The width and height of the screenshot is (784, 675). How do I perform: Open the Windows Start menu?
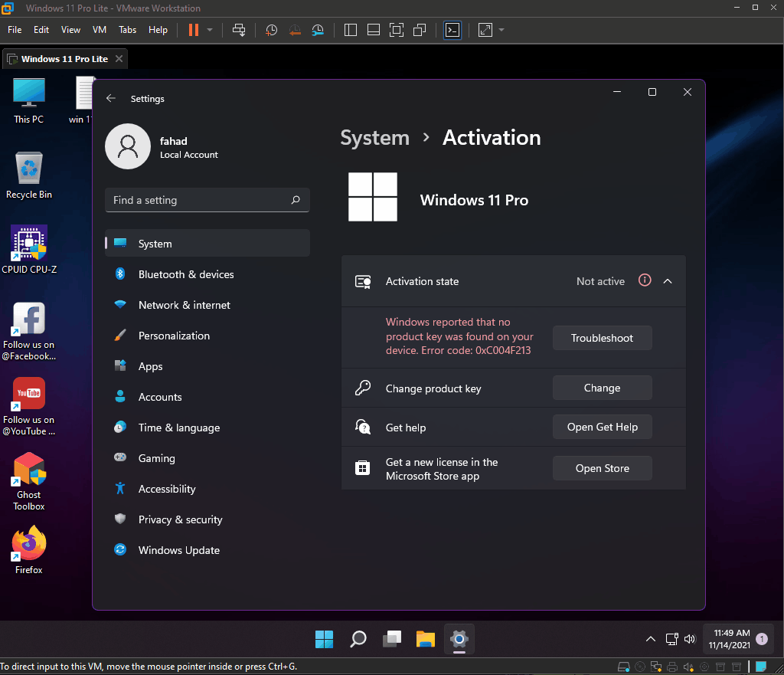[324, 639]
